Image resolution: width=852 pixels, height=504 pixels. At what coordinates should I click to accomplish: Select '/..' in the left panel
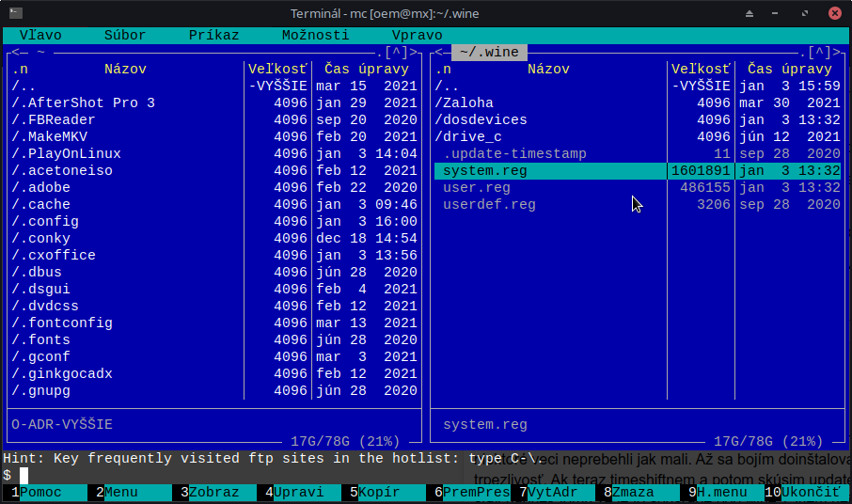[x=214, y=86]
